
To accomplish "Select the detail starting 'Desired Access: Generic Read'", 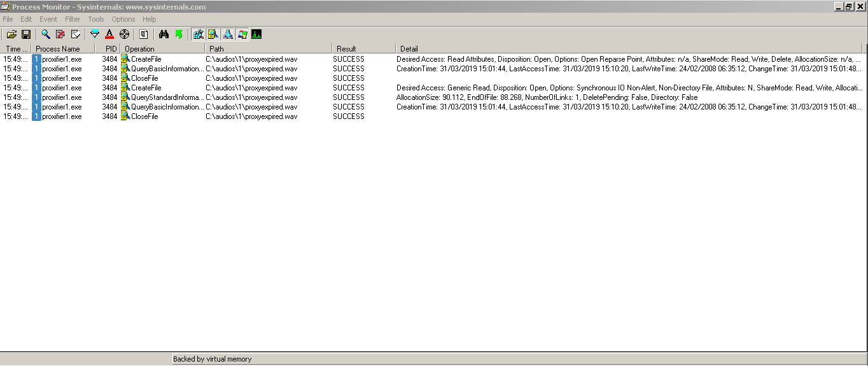I will click(629, 88).
